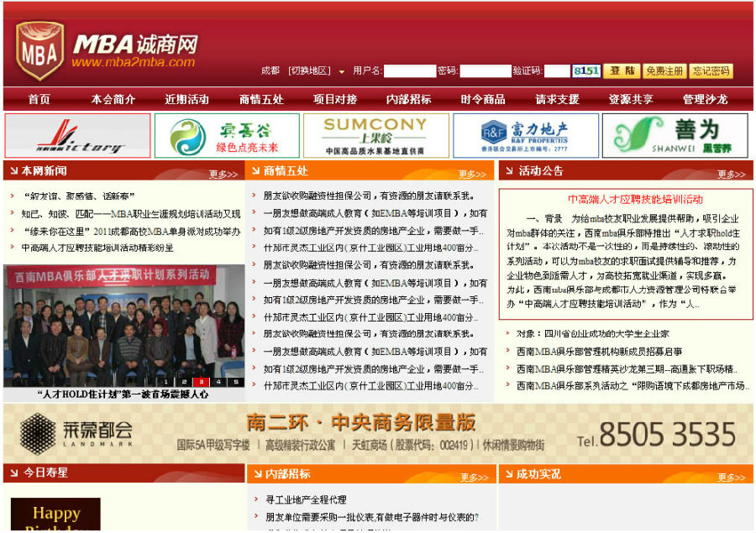Focus the 用户名 username input field

coord(409,71)
